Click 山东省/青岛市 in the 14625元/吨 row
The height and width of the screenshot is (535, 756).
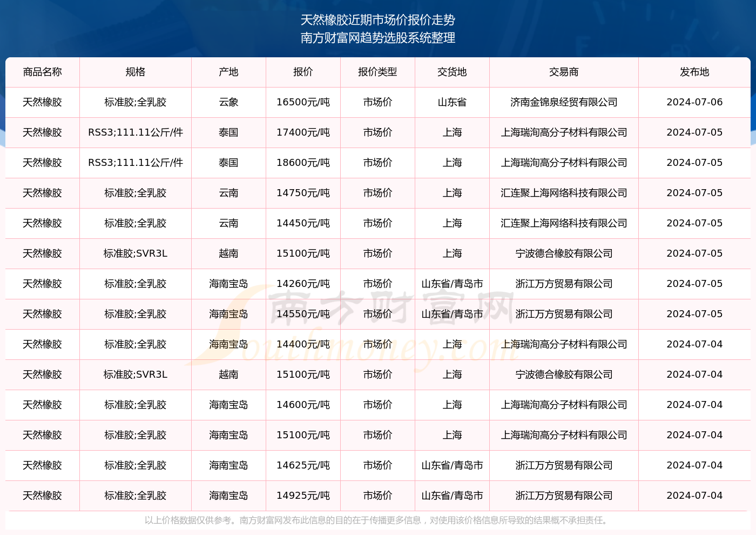452,465
